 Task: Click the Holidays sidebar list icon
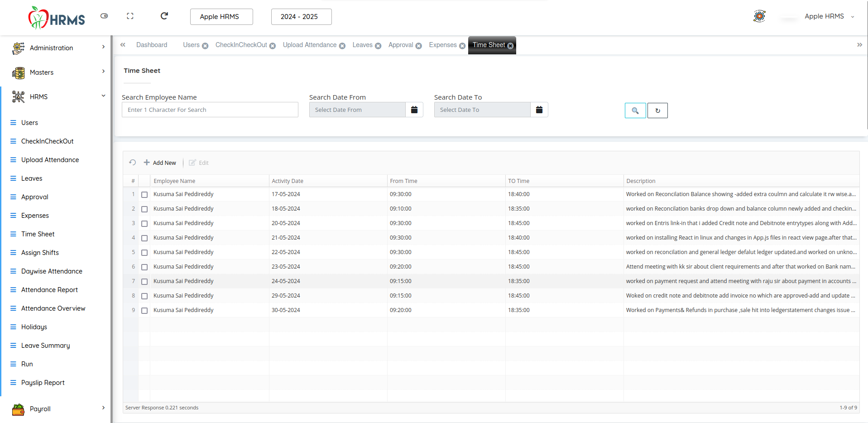(13, 327)
